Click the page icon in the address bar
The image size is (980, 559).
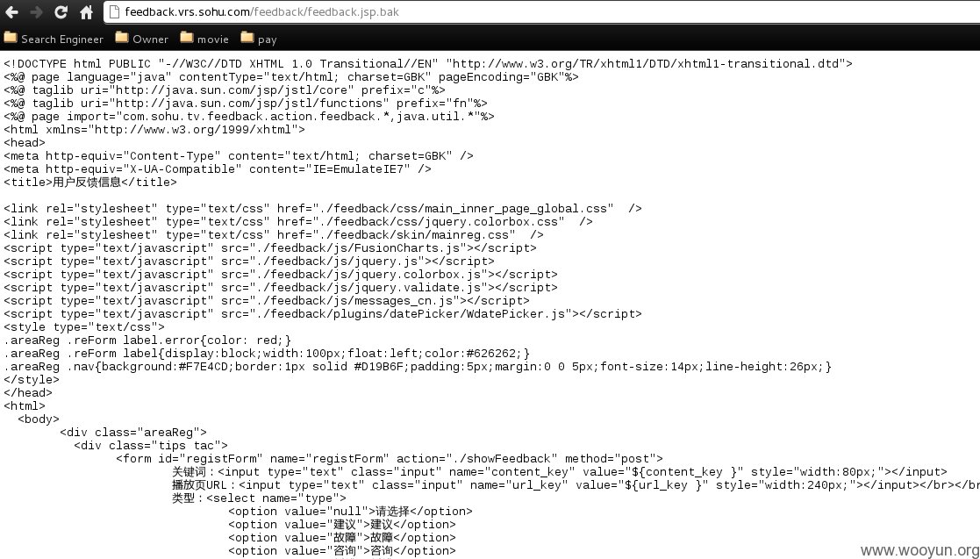click(114, 12)
